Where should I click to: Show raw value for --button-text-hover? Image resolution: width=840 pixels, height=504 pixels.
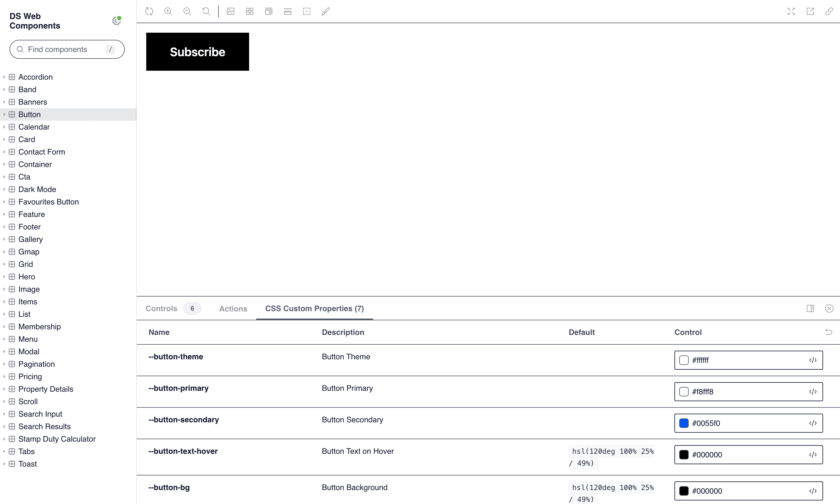tap(813, 455)
